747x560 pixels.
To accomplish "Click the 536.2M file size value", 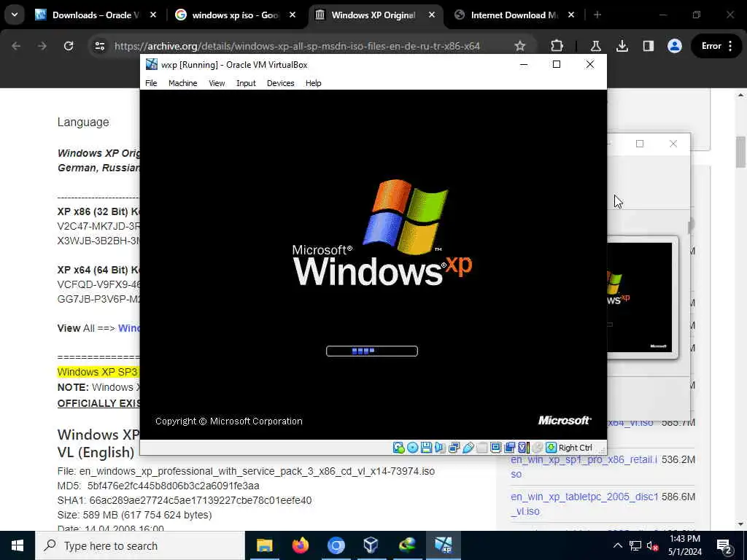I will coord(678,459).
